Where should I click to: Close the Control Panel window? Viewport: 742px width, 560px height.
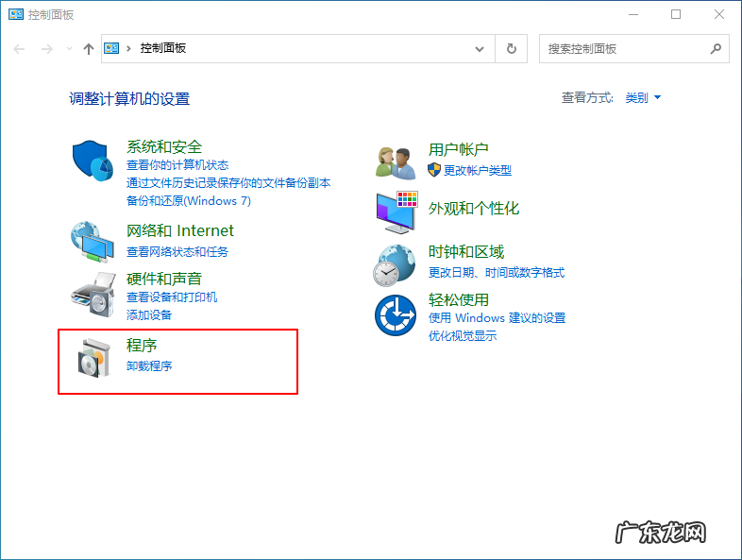[x=718, y=15]
